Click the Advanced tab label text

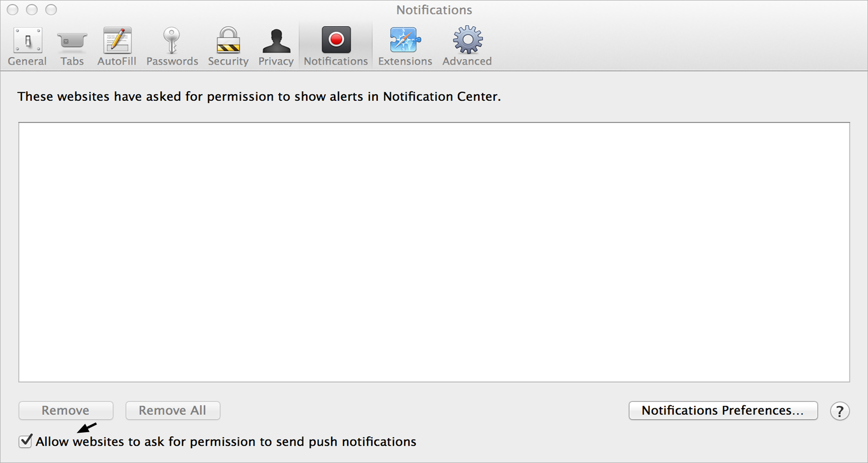[467, 62]
